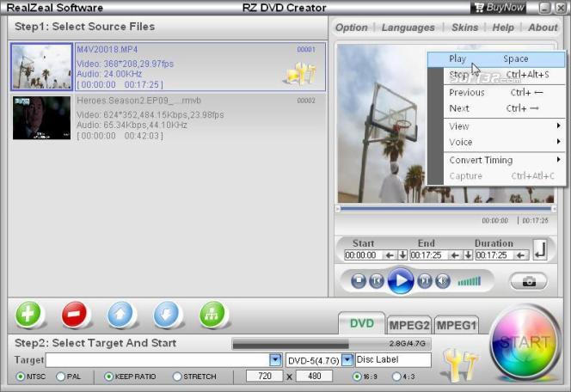Image resolution: width=571 pixels, height=392 pixels.
Task: Capture snapshot with the camera button
Action: coord(529,281)
